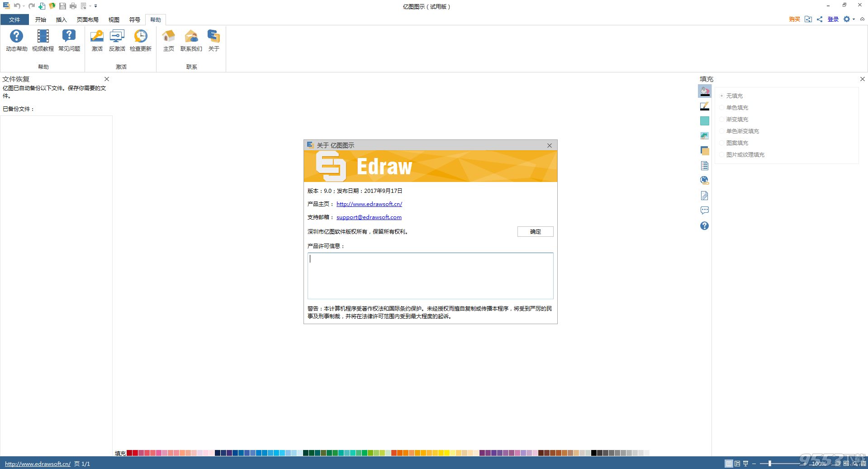Select the line pen icon in sidebar
Image resolution: width=868 pixels, height=469 pixels.
(x=705, y=106)
